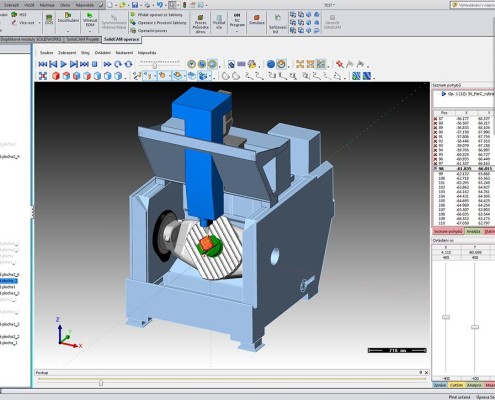
Task: Open the Zobrazení menu in simulator
Action: 67,53
